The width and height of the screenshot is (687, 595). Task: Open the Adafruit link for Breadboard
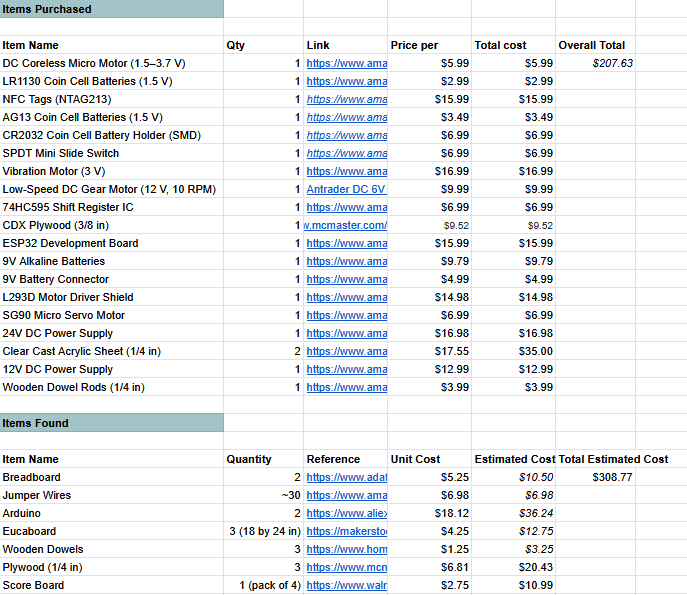(346, 477)
